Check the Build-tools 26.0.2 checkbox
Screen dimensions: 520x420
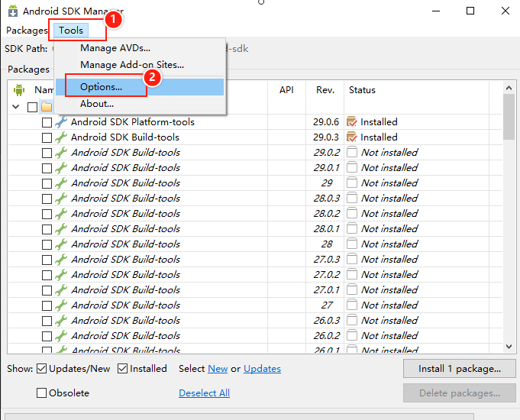[x=47, y=336]
